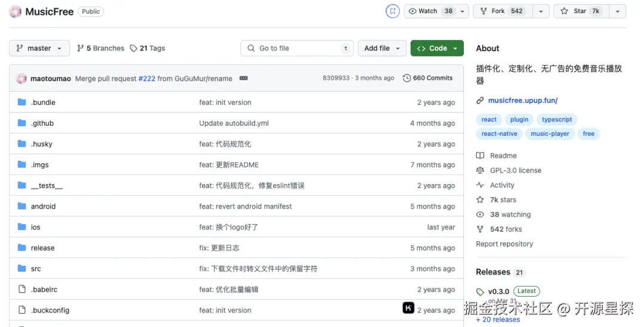Screen dimensions: 644x327
Task: Open the maotoumao author link
Action: click(51, 79)
